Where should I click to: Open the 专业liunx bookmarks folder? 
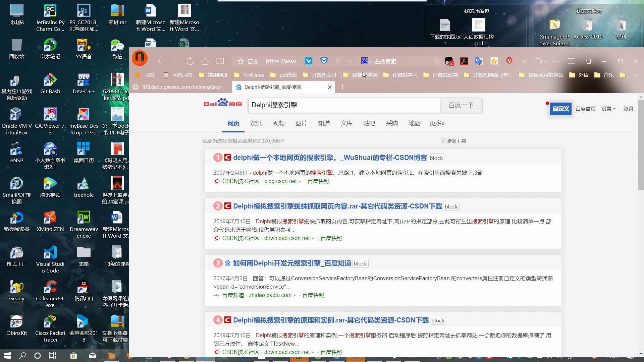coord(249,75)
